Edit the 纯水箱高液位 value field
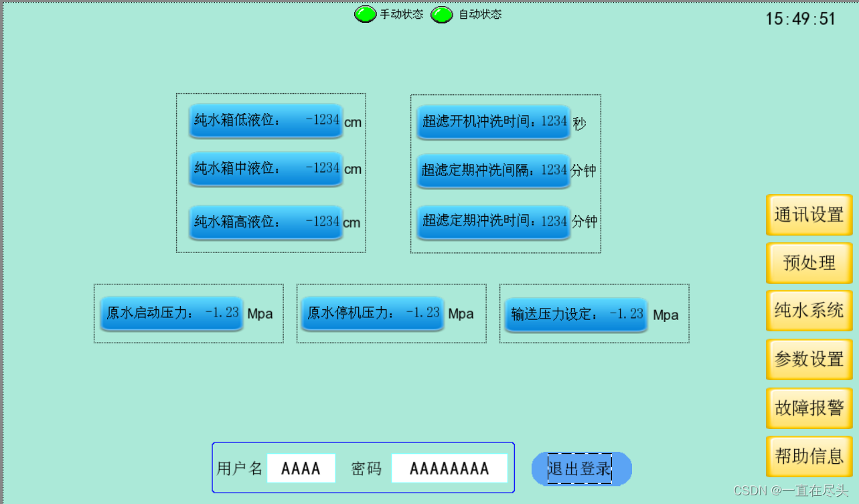The height and width of the screenshot is (504, 859). pyautogui.click(x=266, y=222)
